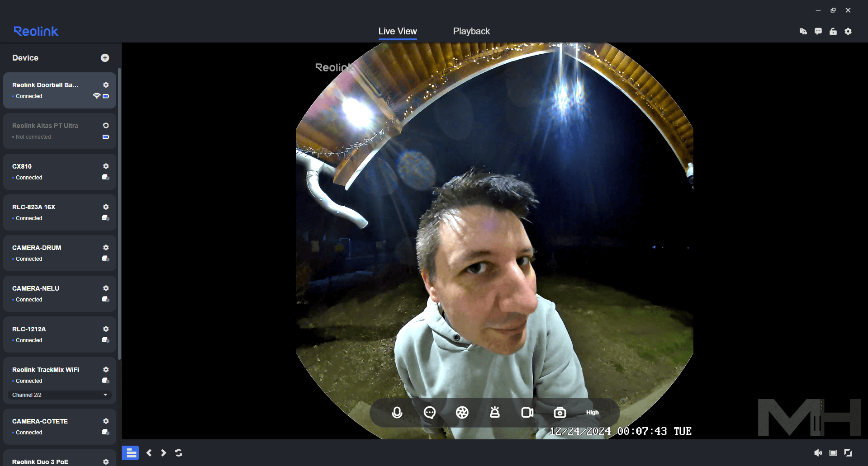Image resolution: width=868 pixels, height=466 pixels.
Task: Expand the Channel 2/2 dropdown
Action: pyautogui.click(x=60, y=395)
